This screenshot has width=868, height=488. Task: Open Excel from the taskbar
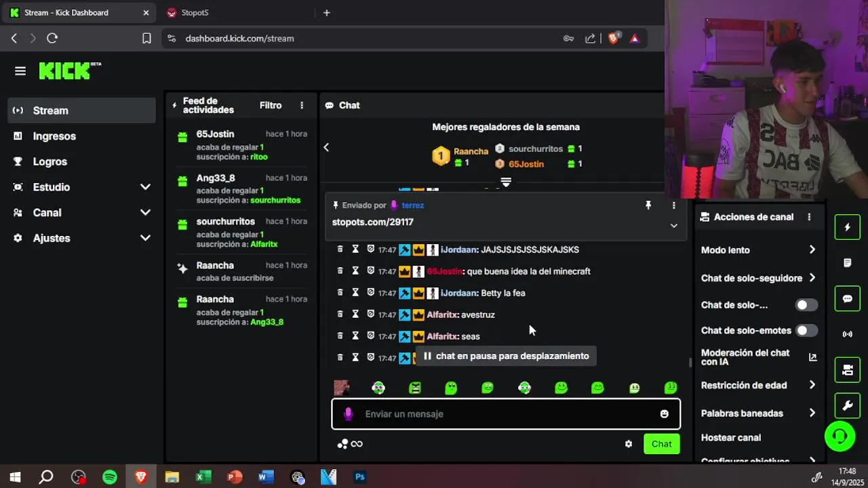point(203,477)
